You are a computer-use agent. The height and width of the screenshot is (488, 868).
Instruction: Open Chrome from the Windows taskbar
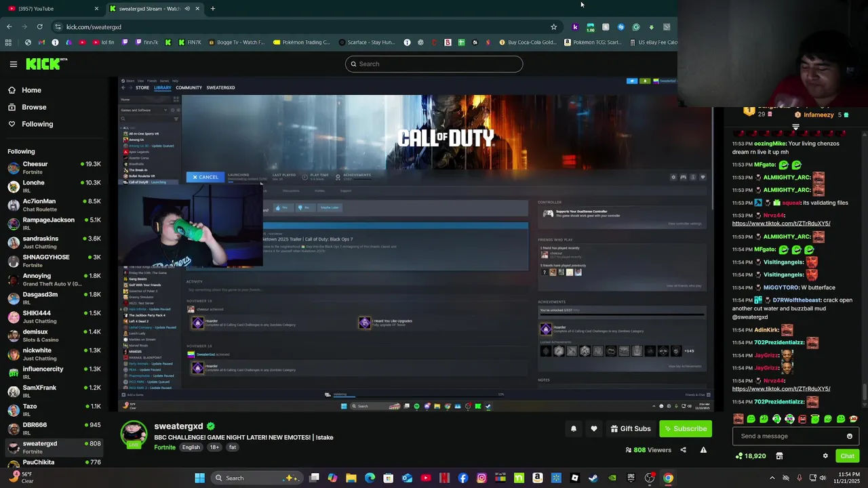(668, 478)
